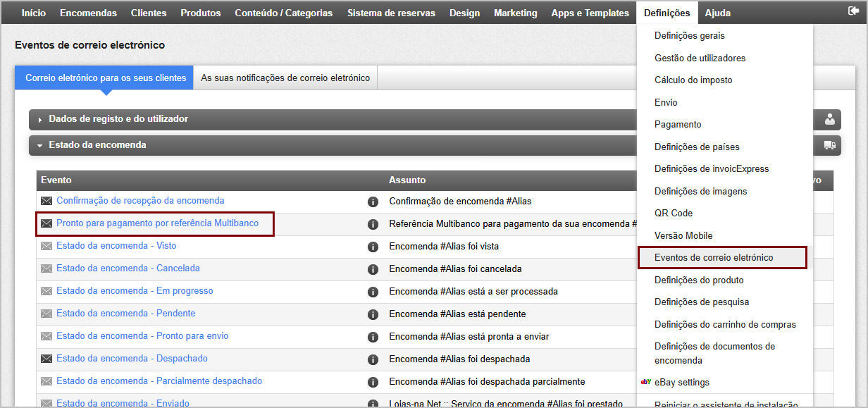Open Estado da encomenda - Visto link
This screenshot has height=408, width=868.
point(116,246)
